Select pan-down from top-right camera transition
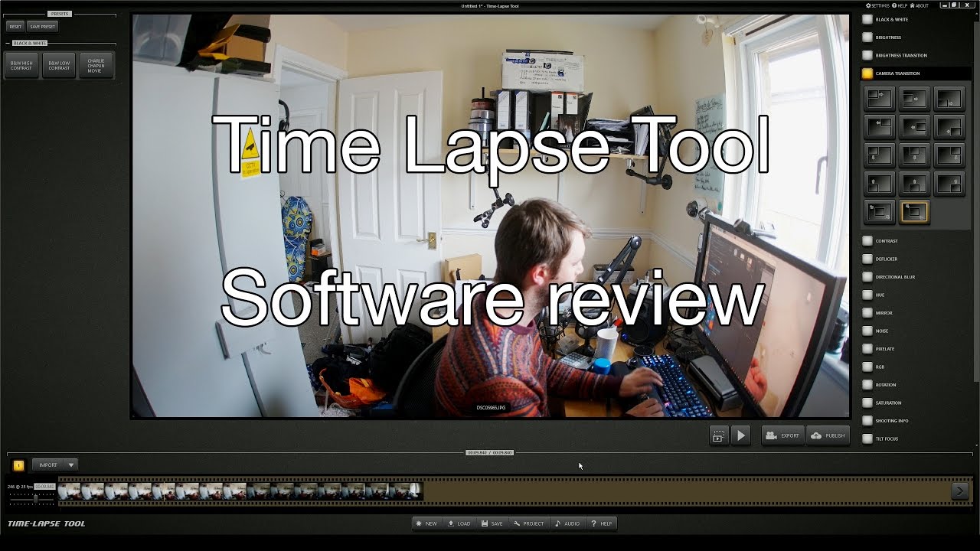Image resolution: width=980 pixels, height=551 pixels. [x=949, y=155]
